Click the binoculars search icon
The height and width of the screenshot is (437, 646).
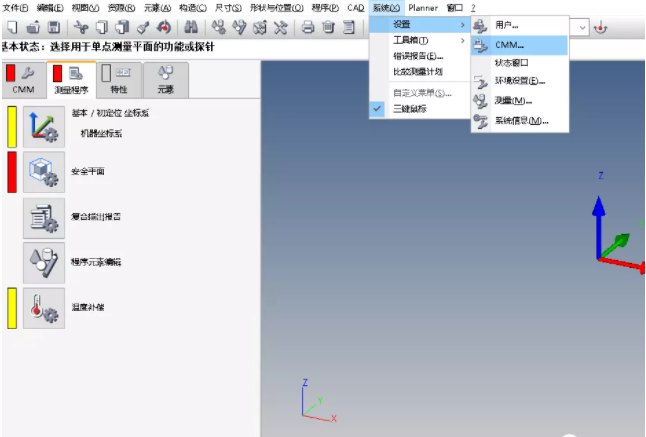[191, 27]
